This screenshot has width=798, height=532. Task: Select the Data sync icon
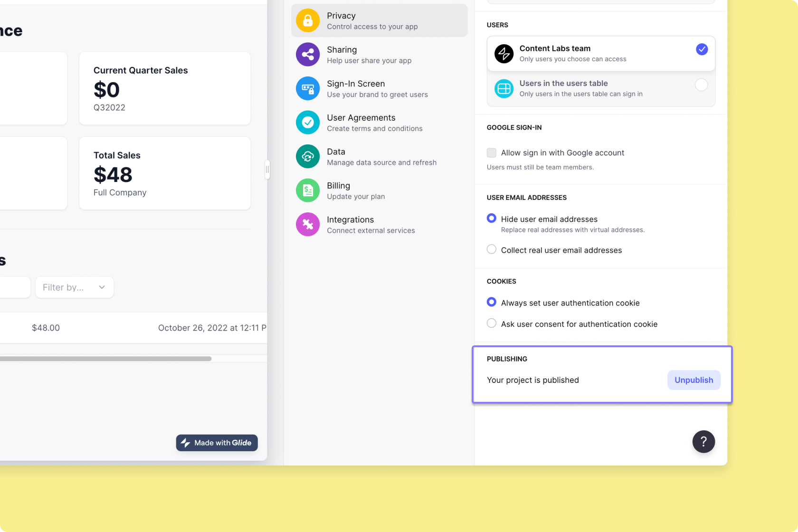click(x=308, y=156)
